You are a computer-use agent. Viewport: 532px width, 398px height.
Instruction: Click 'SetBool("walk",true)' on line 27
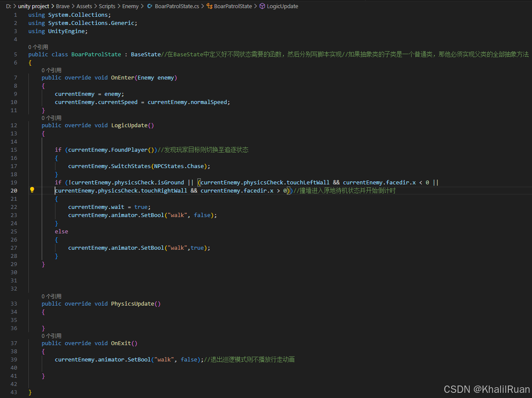click(174, 248)
